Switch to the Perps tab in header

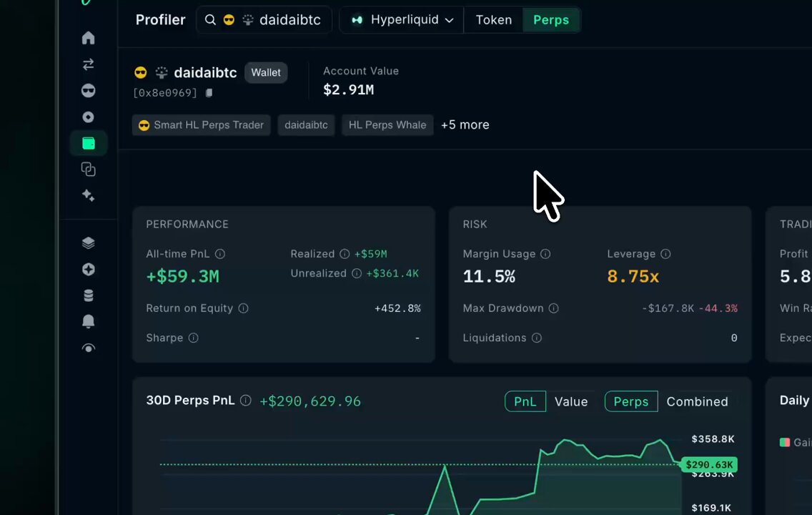551,20
